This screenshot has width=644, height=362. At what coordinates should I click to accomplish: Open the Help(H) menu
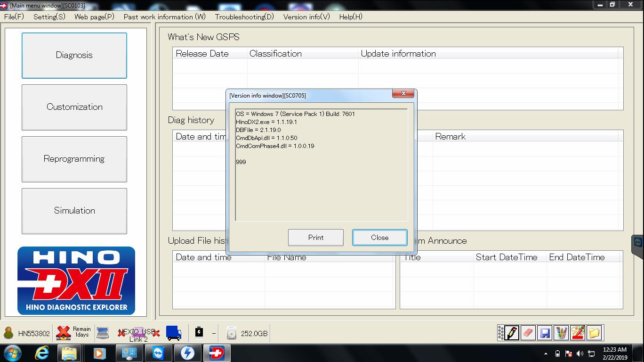pos(351,16)
